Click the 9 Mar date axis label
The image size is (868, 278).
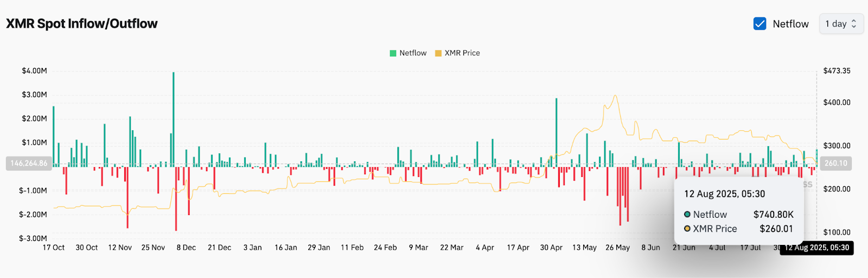pyautogui.click(x=418, y=248)
